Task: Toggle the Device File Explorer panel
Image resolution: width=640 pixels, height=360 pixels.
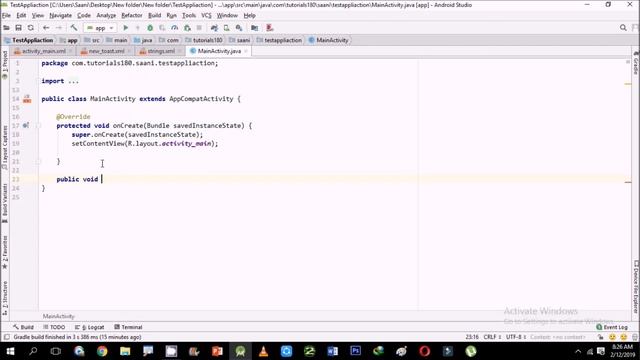Action: point(636,287)
